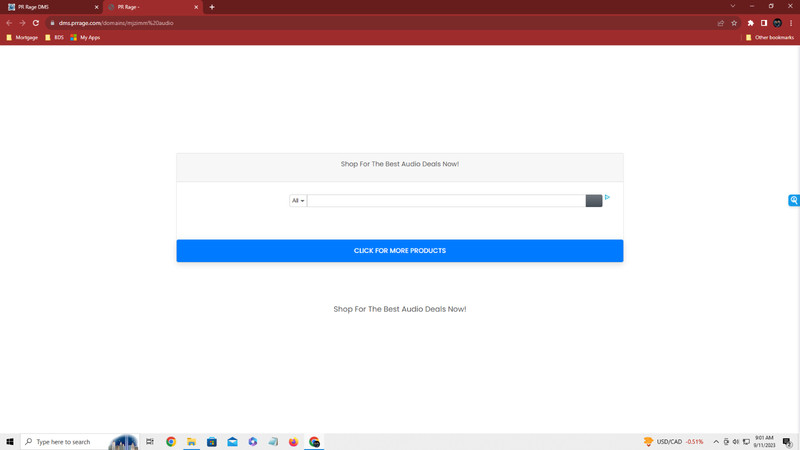Screen dimensions: 800x450
Task: Open Task View on the taskbar
Action: pyautogui.click(x=150, y=442)
